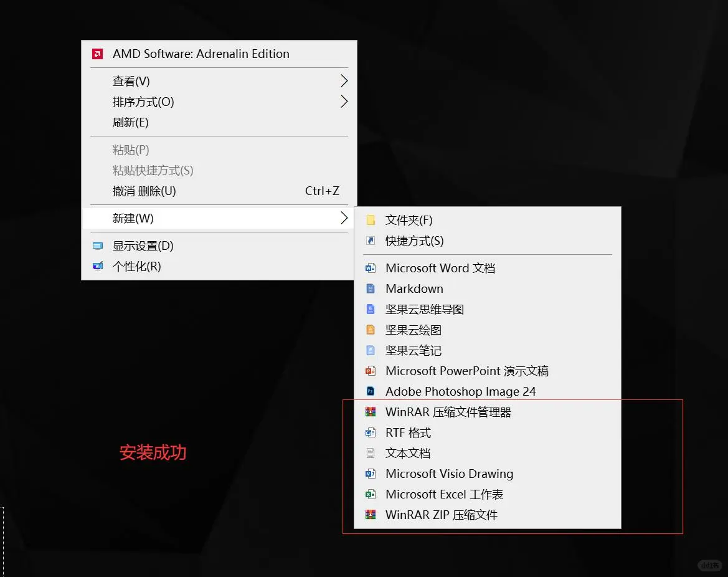Expand the 排序方式(O) submenu arrow
728x577 pixels.
pyautogui.click(x=344, y=102)
